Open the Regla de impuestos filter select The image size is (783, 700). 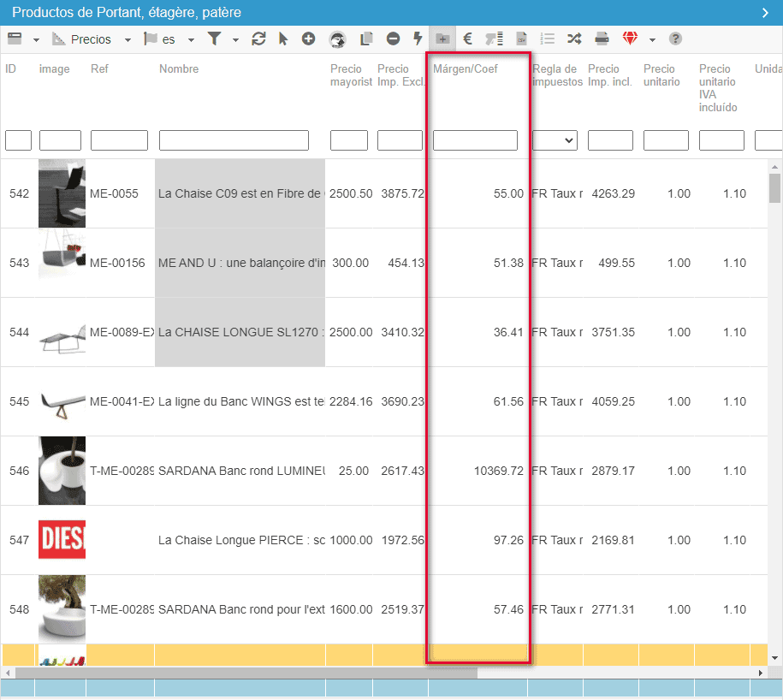pos(555,140)
